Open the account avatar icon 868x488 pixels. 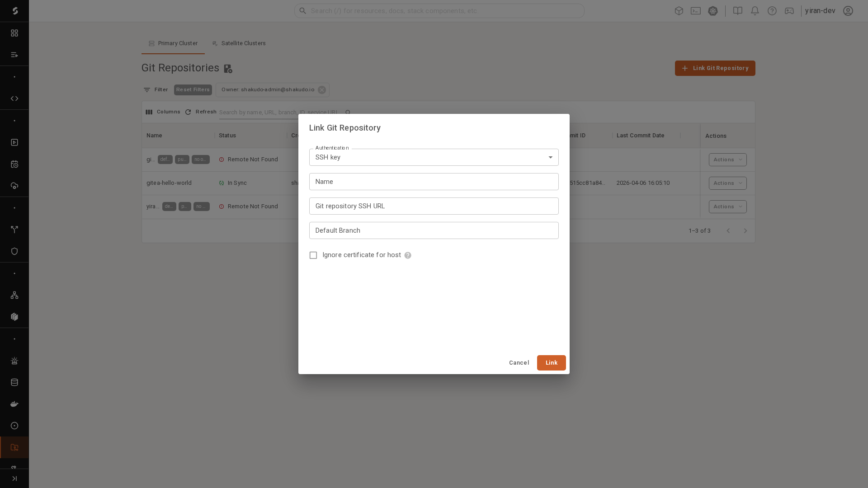pyautogui.click(x=848, y=11)
